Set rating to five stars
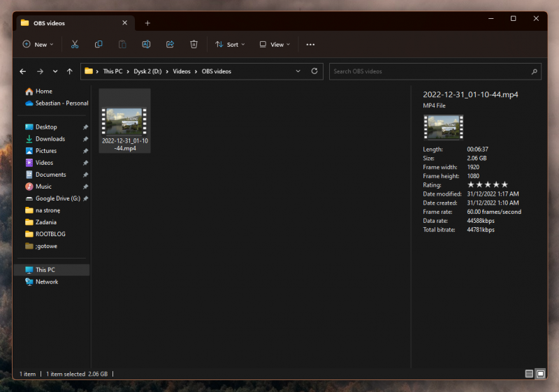559x392 pixels. coord(504,184)
